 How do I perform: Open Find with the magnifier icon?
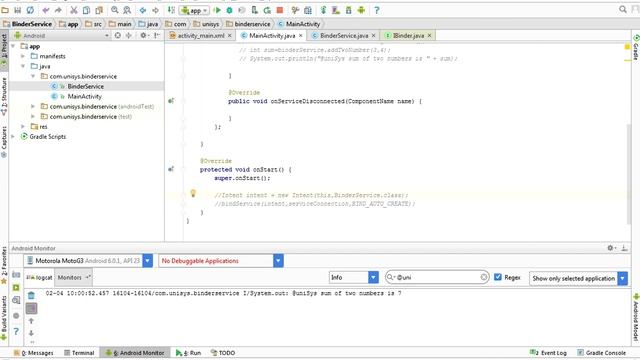(115, 10)
